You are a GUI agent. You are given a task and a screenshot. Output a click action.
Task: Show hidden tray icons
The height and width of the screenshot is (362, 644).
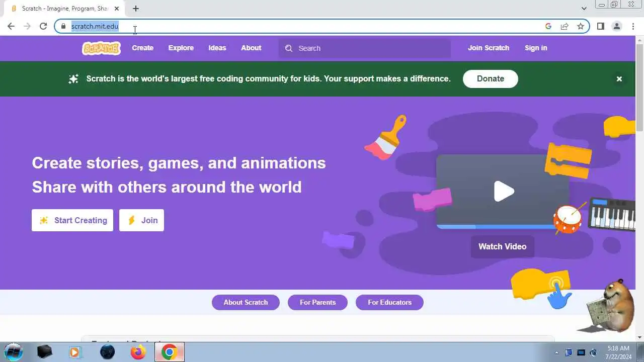pos(556,352)
